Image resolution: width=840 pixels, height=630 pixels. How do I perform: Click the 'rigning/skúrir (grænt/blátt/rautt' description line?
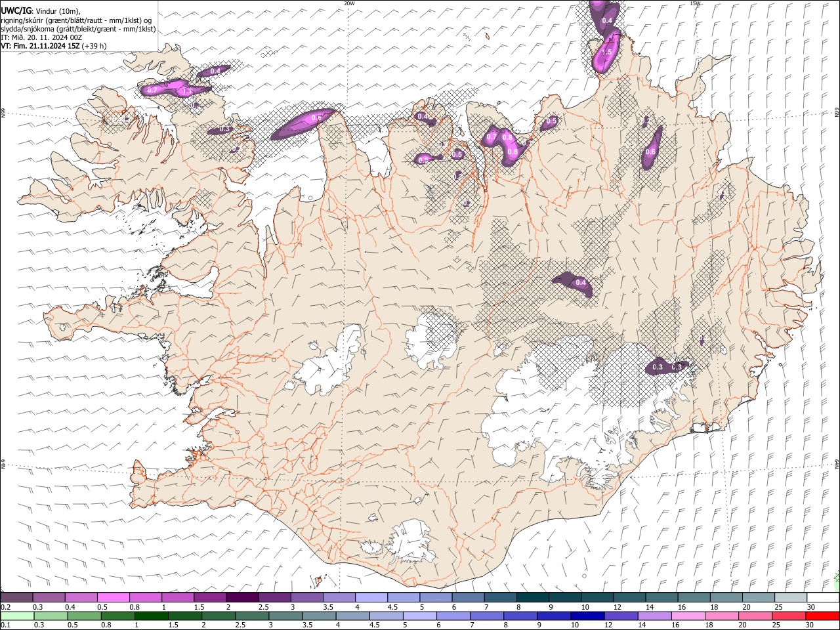click(x=76, y=20)
